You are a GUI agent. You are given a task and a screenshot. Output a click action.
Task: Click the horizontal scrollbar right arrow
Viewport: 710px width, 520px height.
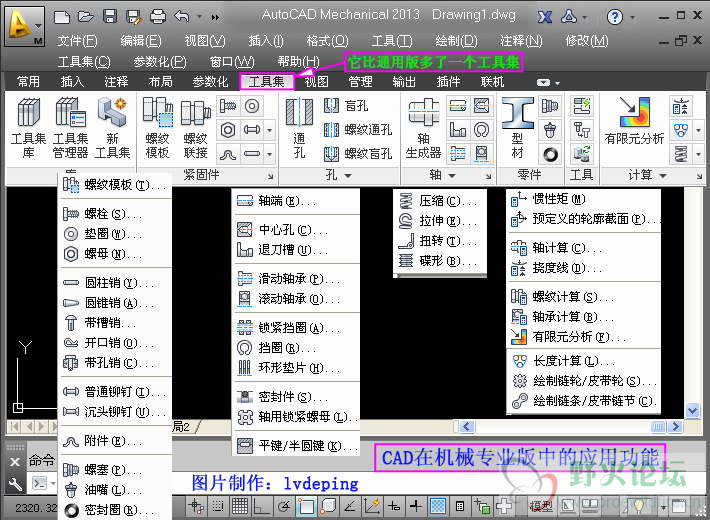676,427
